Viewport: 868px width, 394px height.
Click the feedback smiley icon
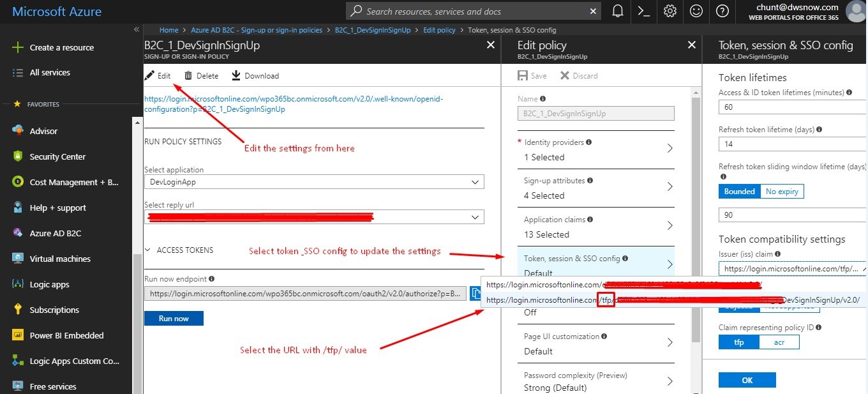coord(696,11)
